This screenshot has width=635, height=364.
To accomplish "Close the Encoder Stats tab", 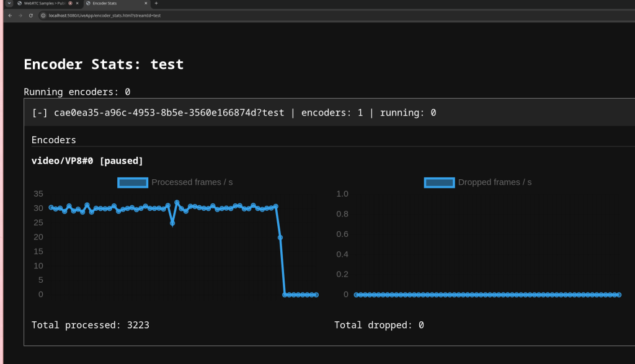I will [146, 3].
